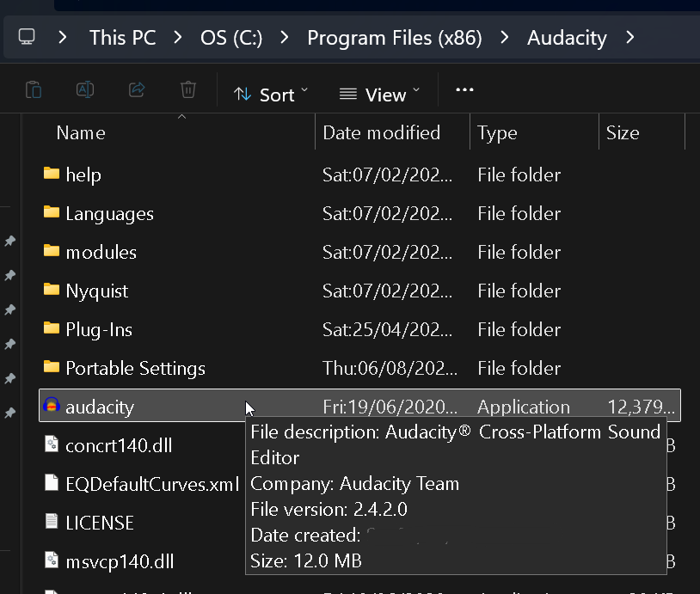The height and width of the screenshot is (594, 700).
Task: Click the Languages folder name
Action: (x=109, y=214)
